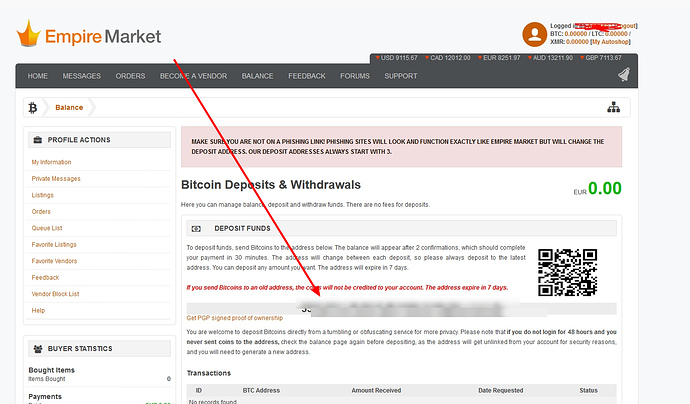Click the Empire Market crown logo
The height and width of the screenshot is (404, 690).
pos(29,39)
